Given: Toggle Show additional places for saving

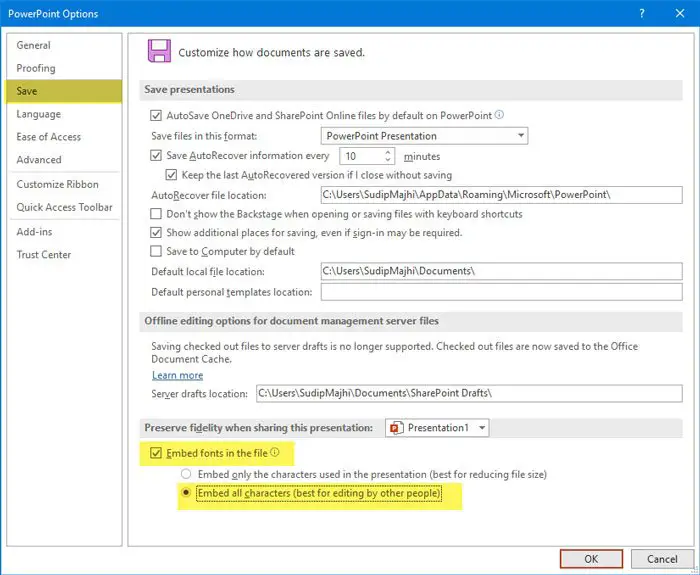Looking at the screenshot, I should click(x=156, y=233).
